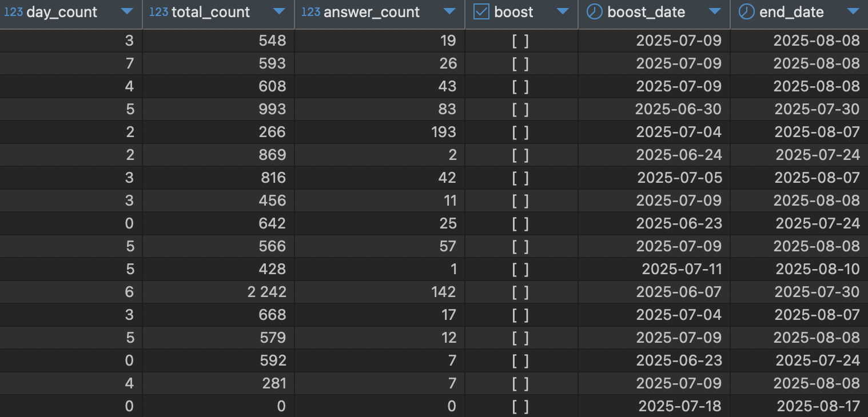Click the boolean checkbox icon in boost header
Image resolution: width=868 pixels, height=417 pixels.
pos(481,11)
